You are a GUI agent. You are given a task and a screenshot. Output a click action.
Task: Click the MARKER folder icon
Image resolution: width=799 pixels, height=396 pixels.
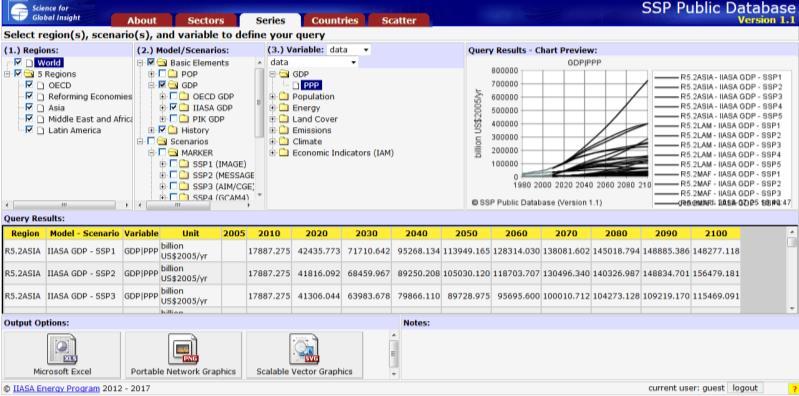pos(173,152)
